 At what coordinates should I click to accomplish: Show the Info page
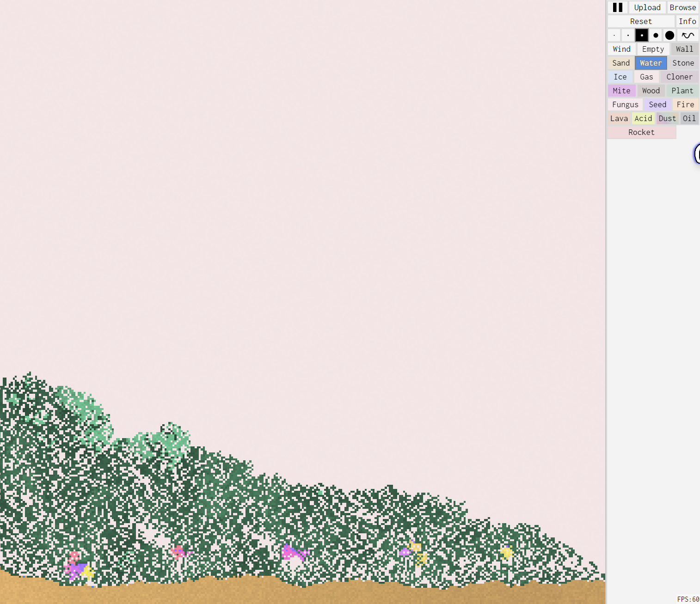point(687,21)
